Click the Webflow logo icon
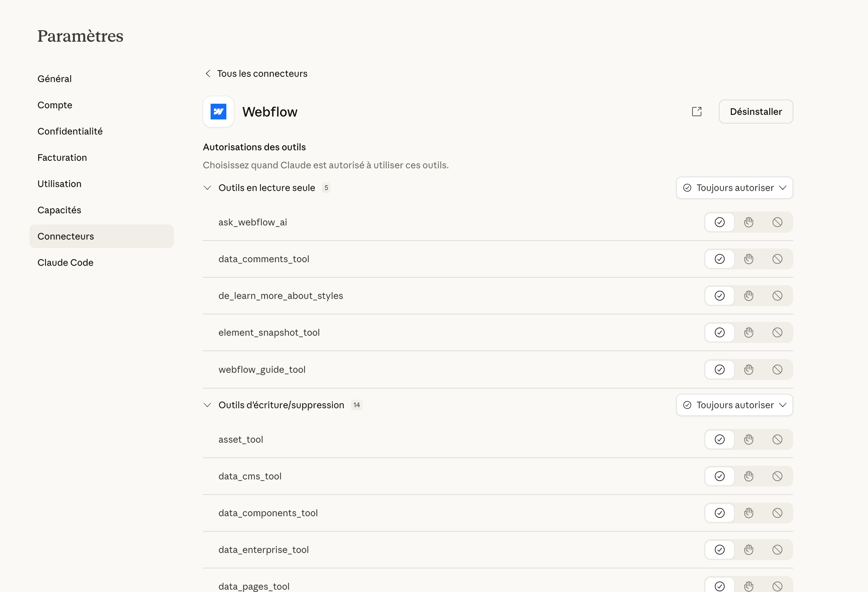Viewport: 868px width, 592px height. 218,111
